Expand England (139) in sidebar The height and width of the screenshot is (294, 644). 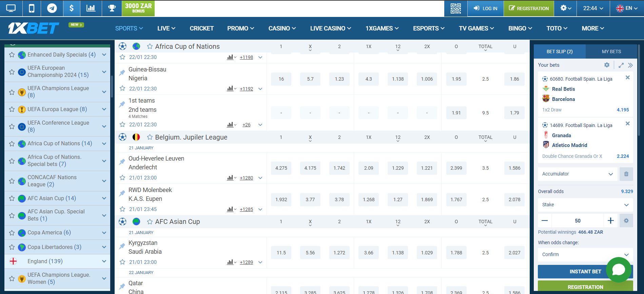point(104,261)
